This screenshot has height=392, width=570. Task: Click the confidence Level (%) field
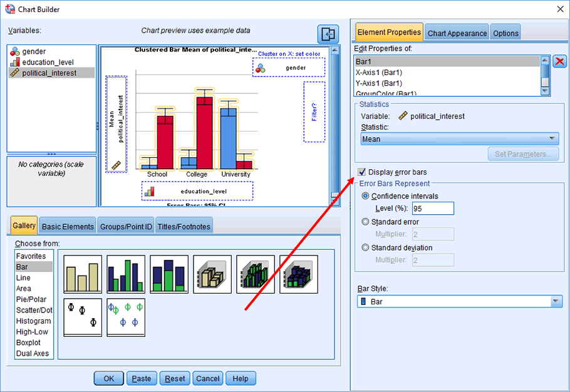(433, 209)
